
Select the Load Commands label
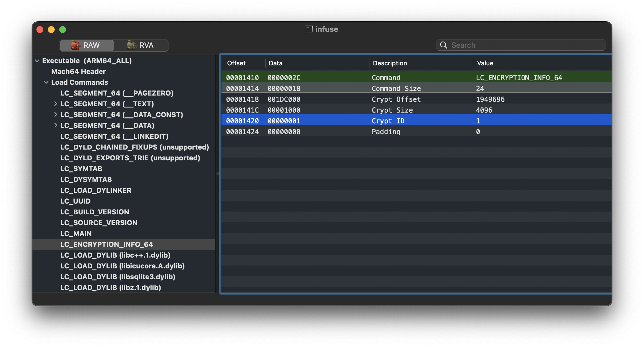tap(79, 82)
